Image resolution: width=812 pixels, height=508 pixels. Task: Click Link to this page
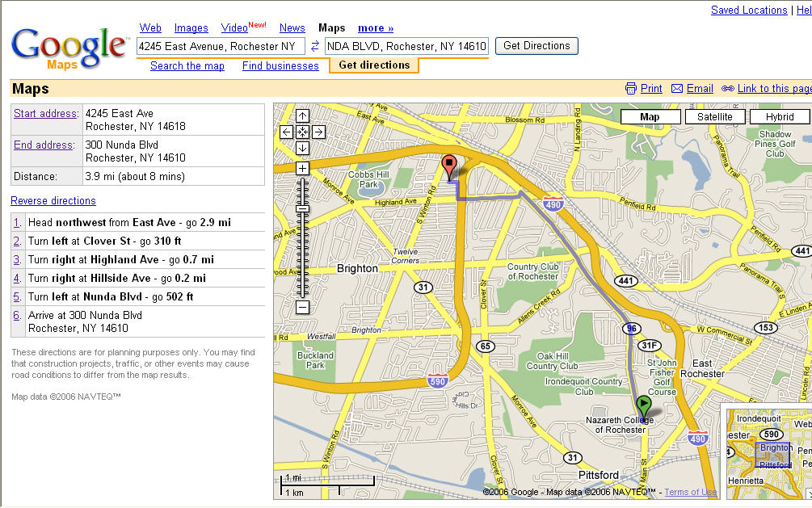pos(774,89)
